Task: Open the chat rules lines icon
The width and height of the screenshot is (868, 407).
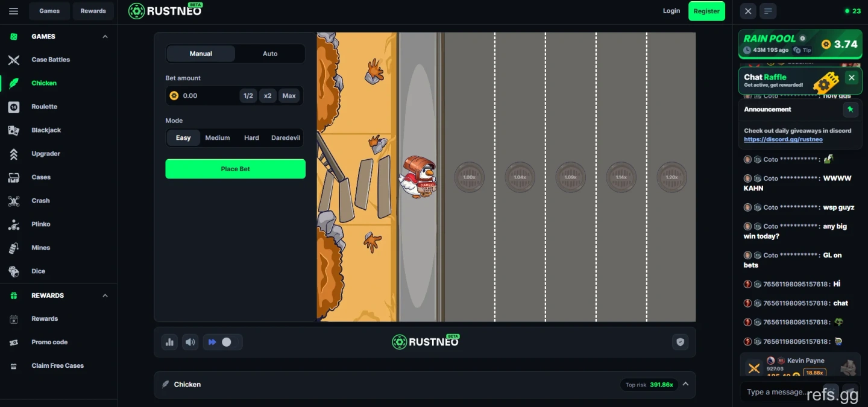Action: coord(768,11)
